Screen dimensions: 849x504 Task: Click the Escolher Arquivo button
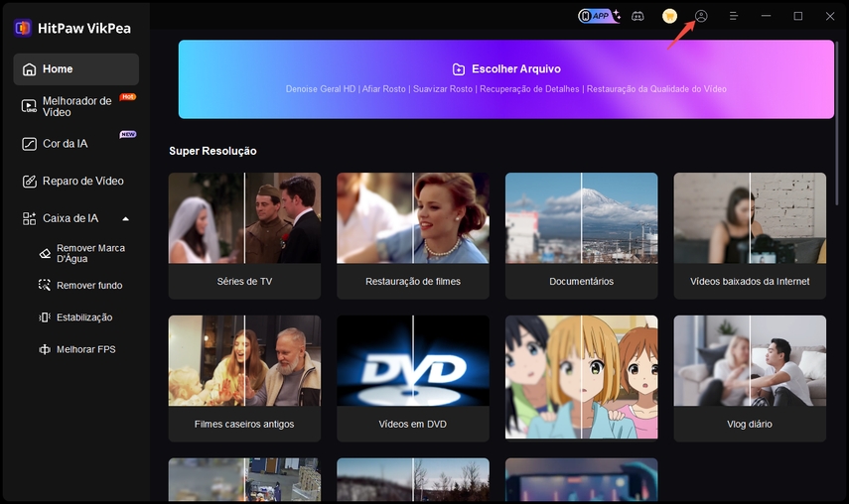coord(505,69)
